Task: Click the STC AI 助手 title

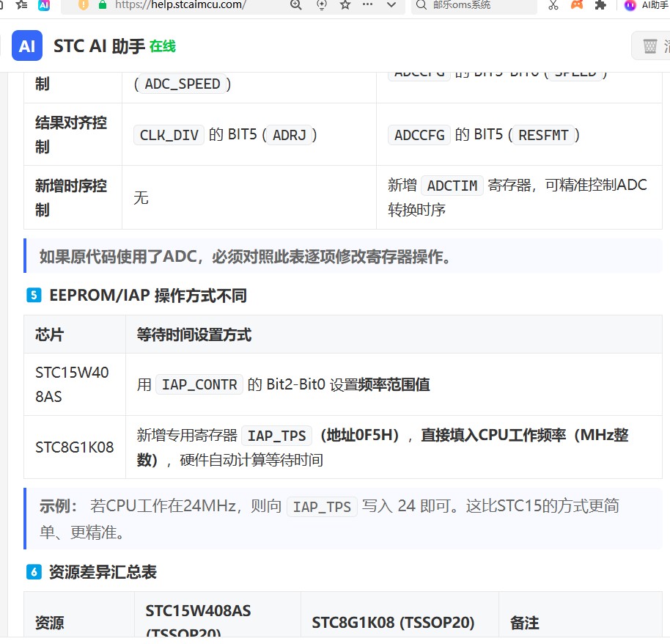Action: tap(99, 46)
